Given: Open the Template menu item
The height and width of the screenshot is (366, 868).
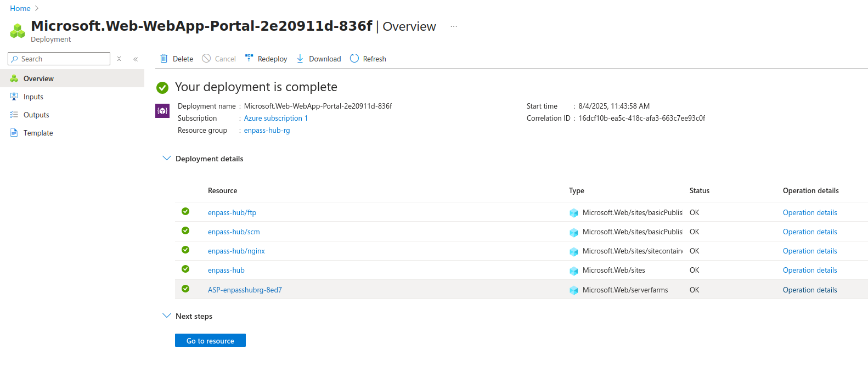Looking at the screenshot, I should click(x=72, y=133).
